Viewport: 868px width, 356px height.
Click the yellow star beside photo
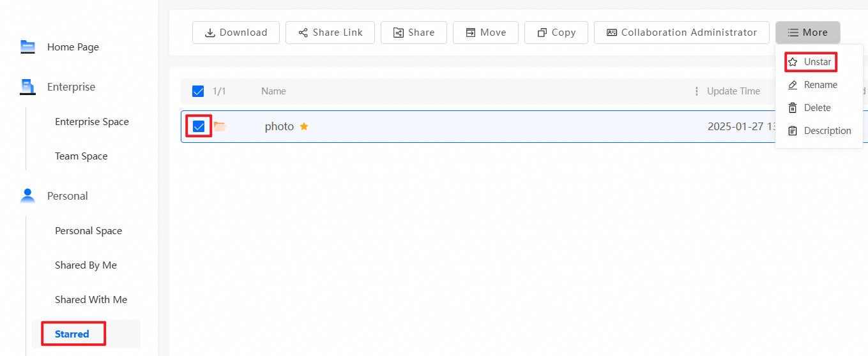(x=304, y=126)
